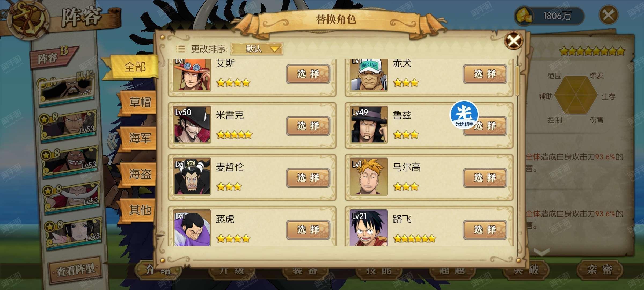Image resolution: width=644 pixels, height=290 pixels.
Task: Click 选择 button for 麦哲伦
Action: pyautogui.click(x=308, y=177)
